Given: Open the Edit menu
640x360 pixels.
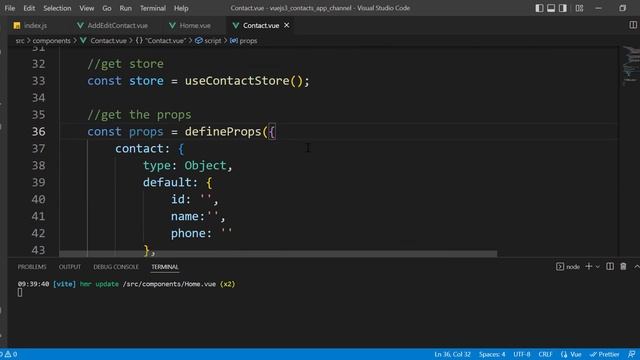Looking at the screenshot, I should point(29,8).
